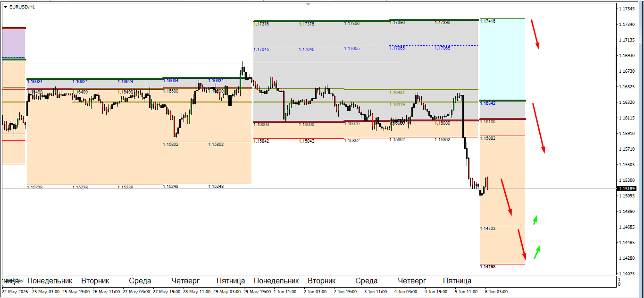Pick the 1.17416 level label
The height and width of the screenshot is (298, 644).
tap(488, 21)
